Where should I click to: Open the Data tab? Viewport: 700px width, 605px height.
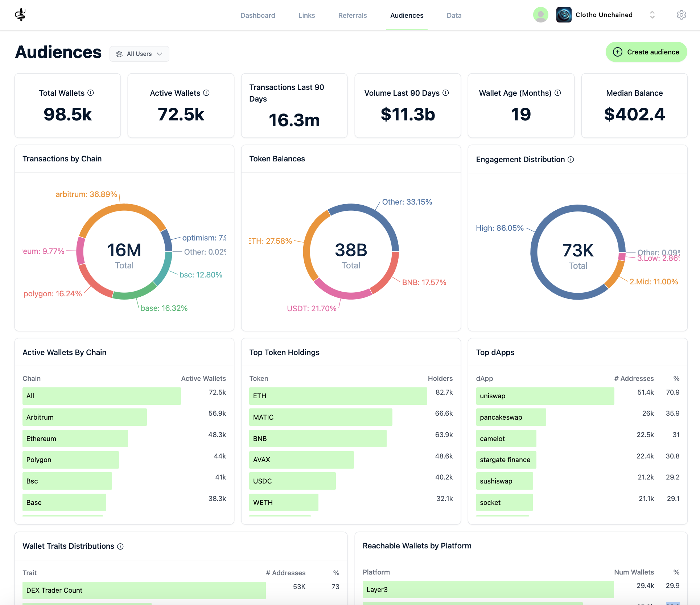[454, 15]
